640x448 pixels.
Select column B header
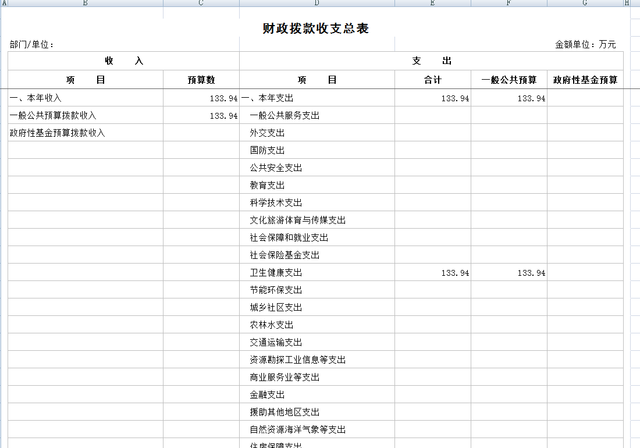[x=85, y=4]
